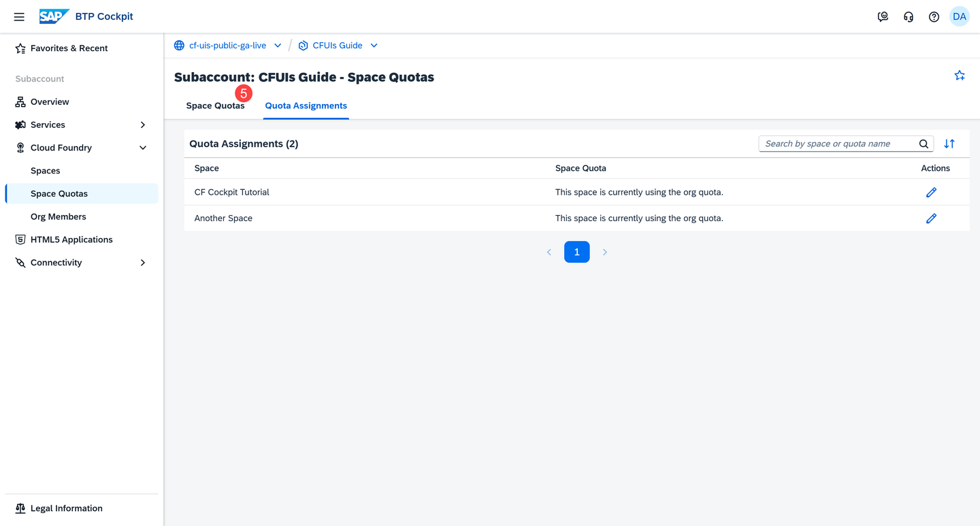Go to pagination page 1
The height and width of the screenshot is (526, 980).
click(577, 252)
